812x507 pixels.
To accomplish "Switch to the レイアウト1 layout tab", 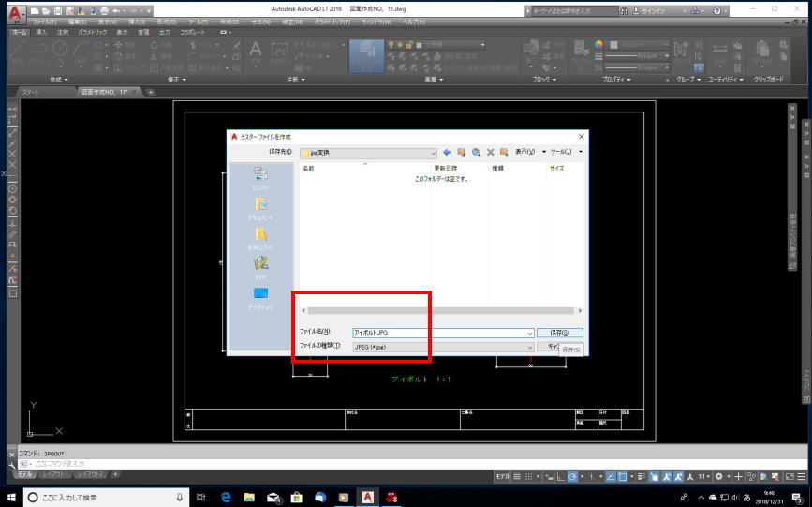I will click(x=54, y=474).
